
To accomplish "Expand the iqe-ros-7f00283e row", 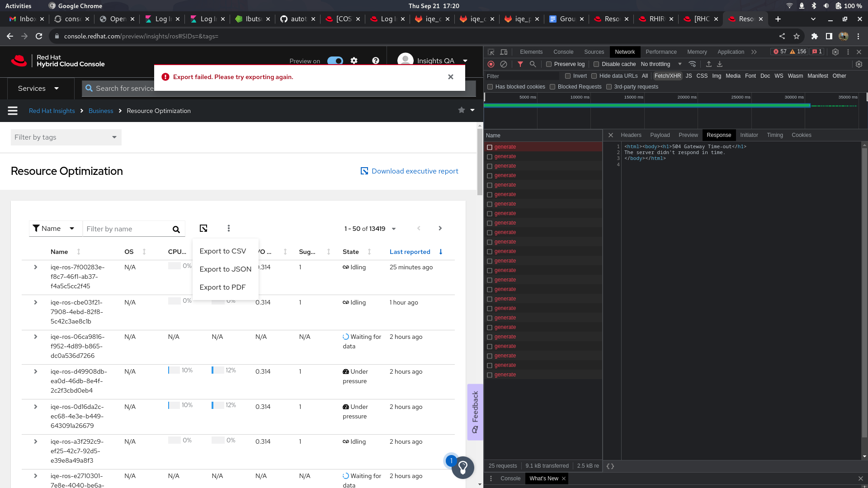I will point(36,267).
